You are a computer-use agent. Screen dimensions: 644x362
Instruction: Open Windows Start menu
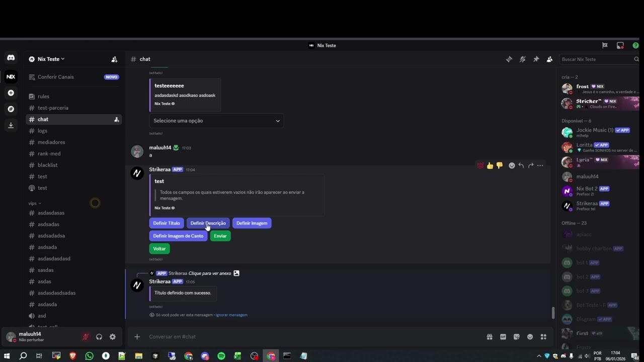coord(7,356)
